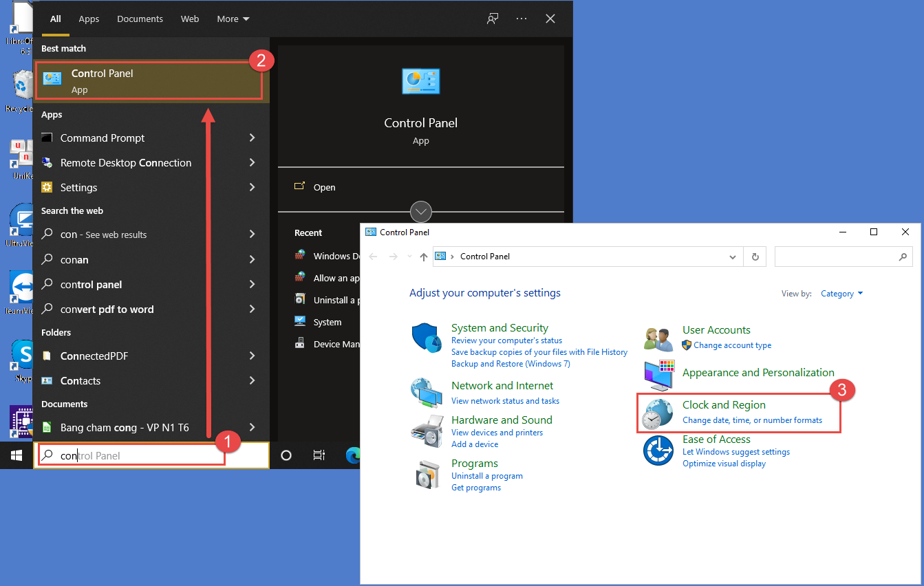Viewport: 924px width, 586px height.
Task: Click the System and Security shield icon
Action: coord(427,338)
